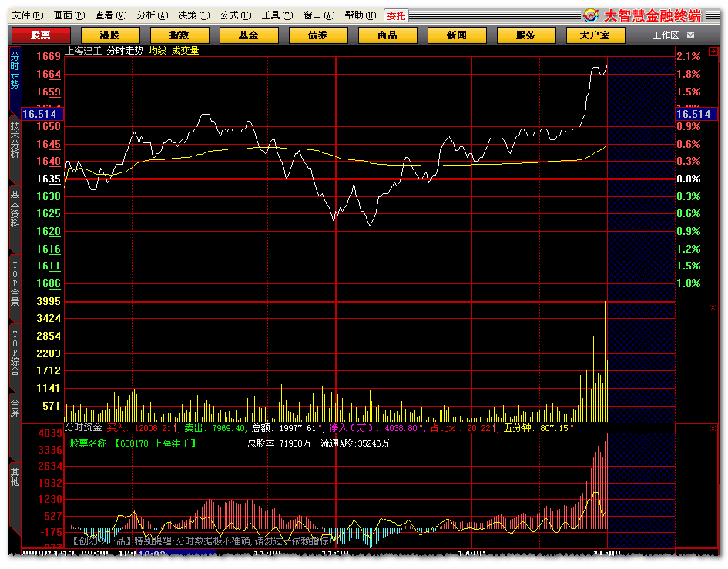Open the 文件(F) menu

(x=28, y=15)
